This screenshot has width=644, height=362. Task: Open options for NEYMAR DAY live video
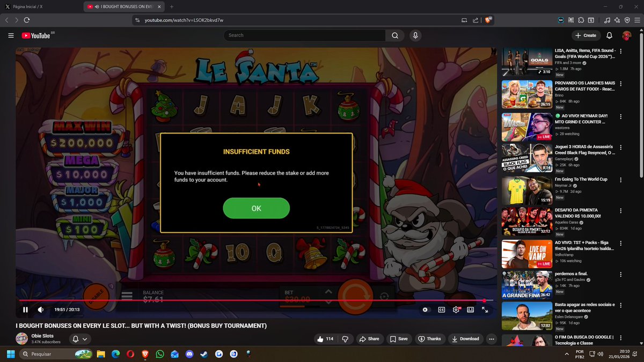pos(621,116)
